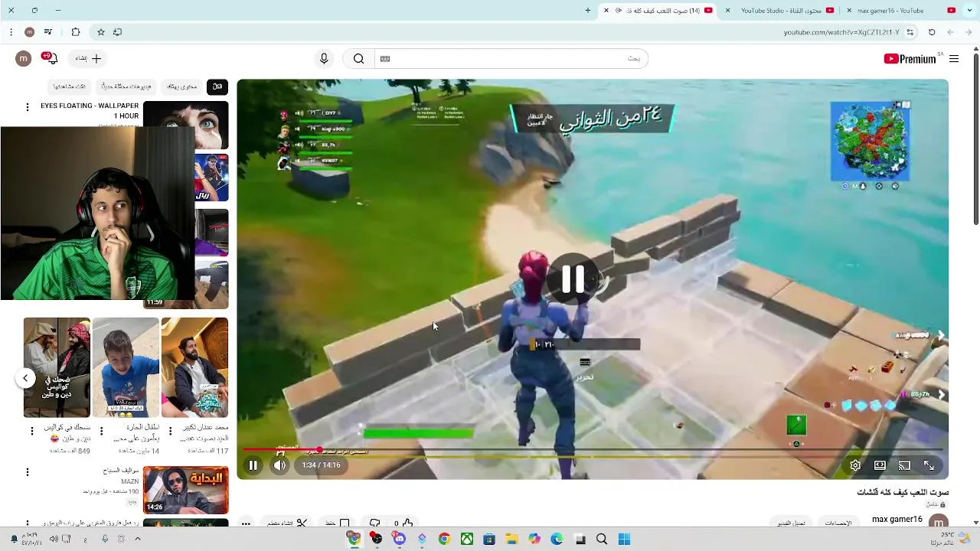Image resolution: width=980 pixels, height=551 pixels.
Task: Open the account avatar menu beside the bell
Action: [24, 58]
